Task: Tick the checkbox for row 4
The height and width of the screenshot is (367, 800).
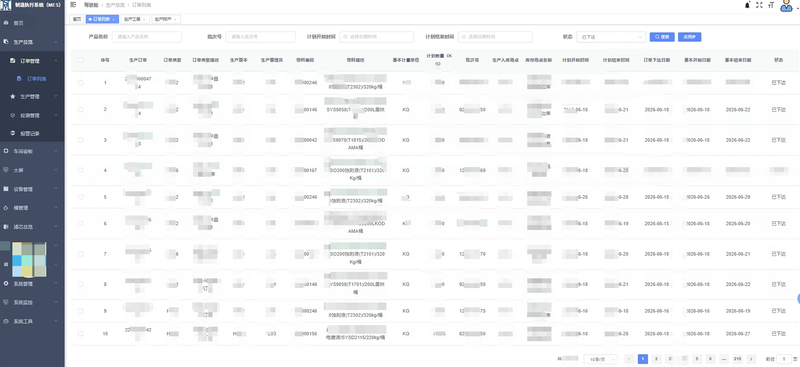Action: tap(81, 170)
